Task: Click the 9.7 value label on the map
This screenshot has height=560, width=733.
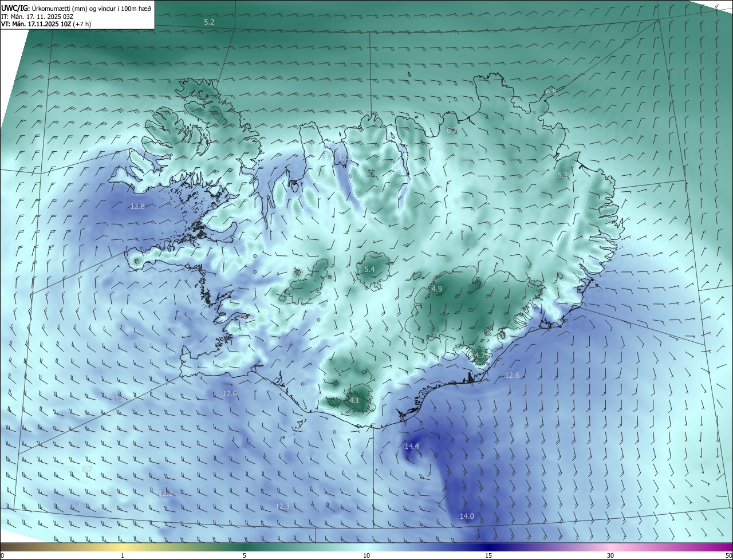Action: point(87,469)
